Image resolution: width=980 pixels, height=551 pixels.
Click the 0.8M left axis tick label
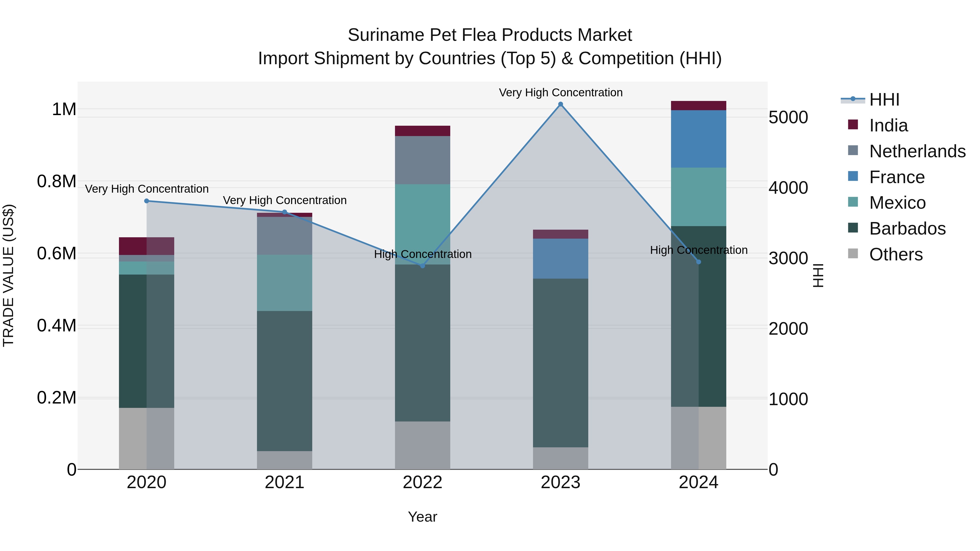(57, 181)
